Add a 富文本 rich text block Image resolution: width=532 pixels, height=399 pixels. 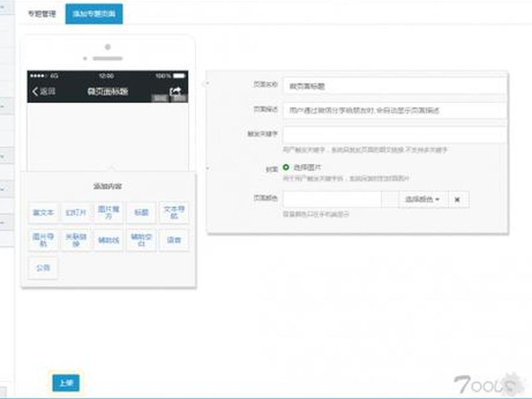[x=43, y=213]
